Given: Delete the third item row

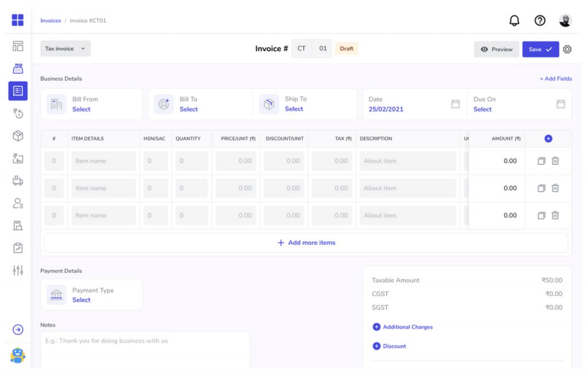Looking at the screenshot, I should (555, 215).
